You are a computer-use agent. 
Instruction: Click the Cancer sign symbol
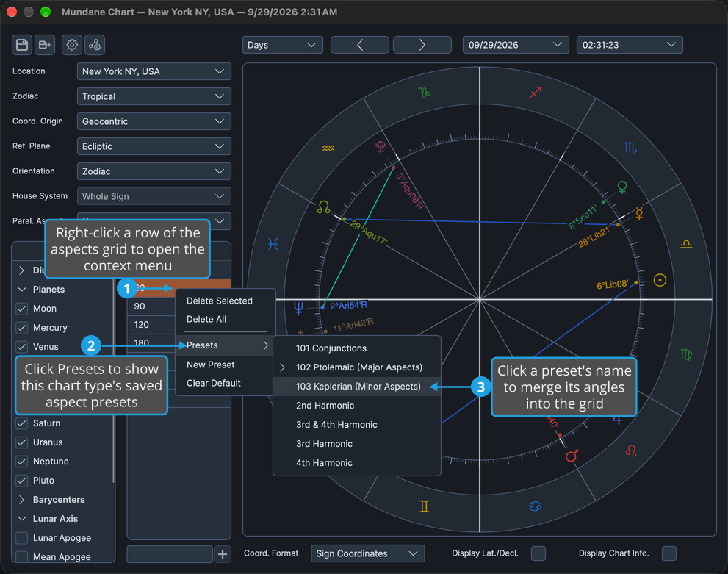click(535, 506)
